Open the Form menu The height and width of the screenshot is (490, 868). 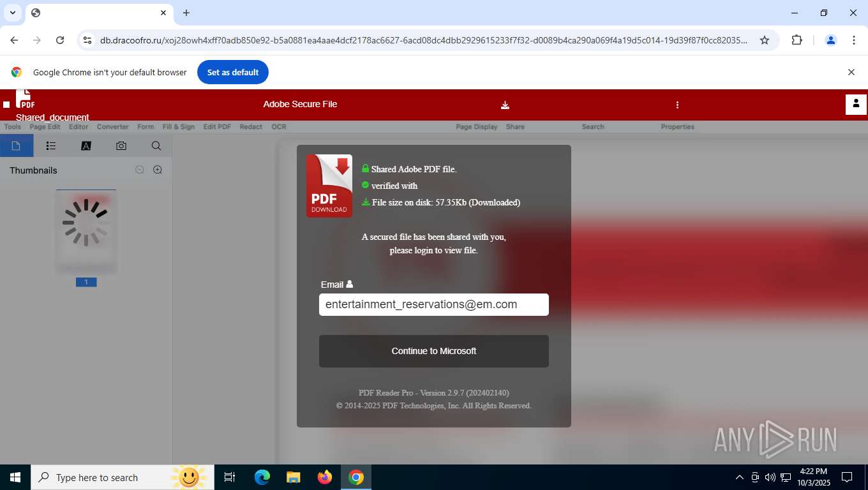coord(146,127)
